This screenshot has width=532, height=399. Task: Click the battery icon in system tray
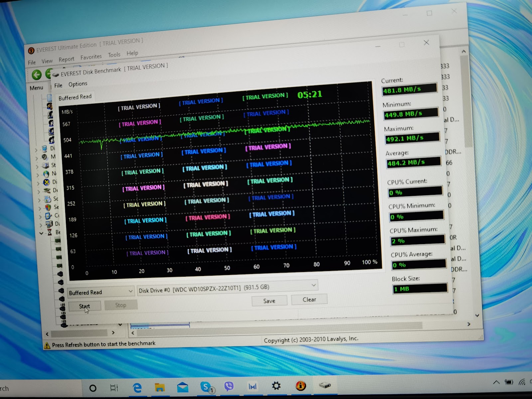point(509,382)
